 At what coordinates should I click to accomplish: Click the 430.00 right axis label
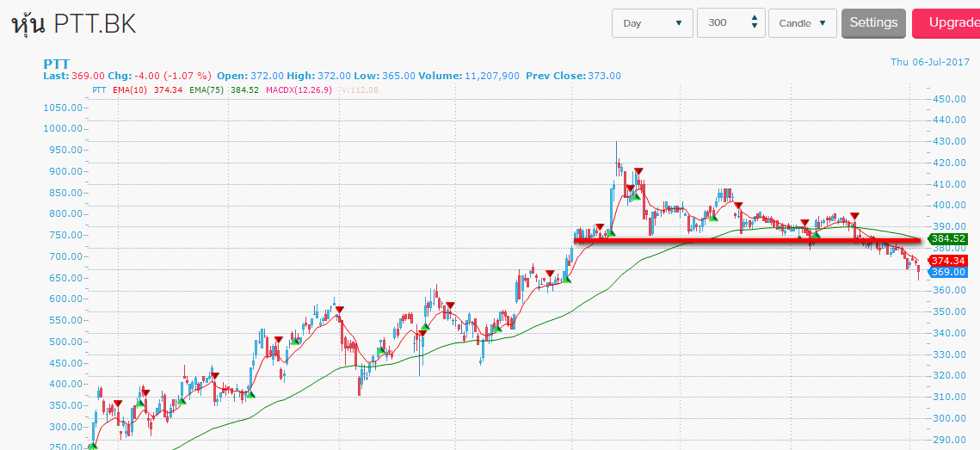[949, 141]
